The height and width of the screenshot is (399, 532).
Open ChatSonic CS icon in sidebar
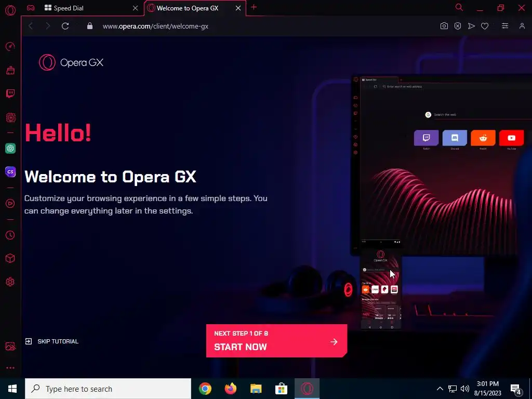[x=10, y=171]
